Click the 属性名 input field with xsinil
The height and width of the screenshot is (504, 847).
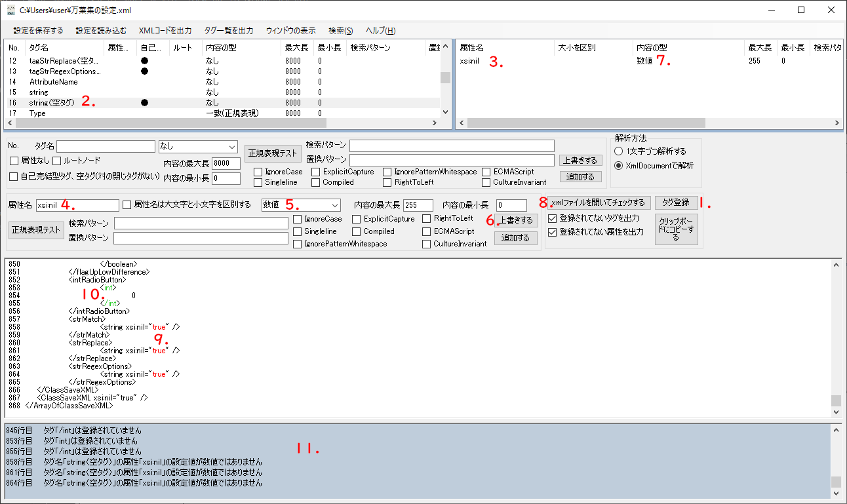77,205
